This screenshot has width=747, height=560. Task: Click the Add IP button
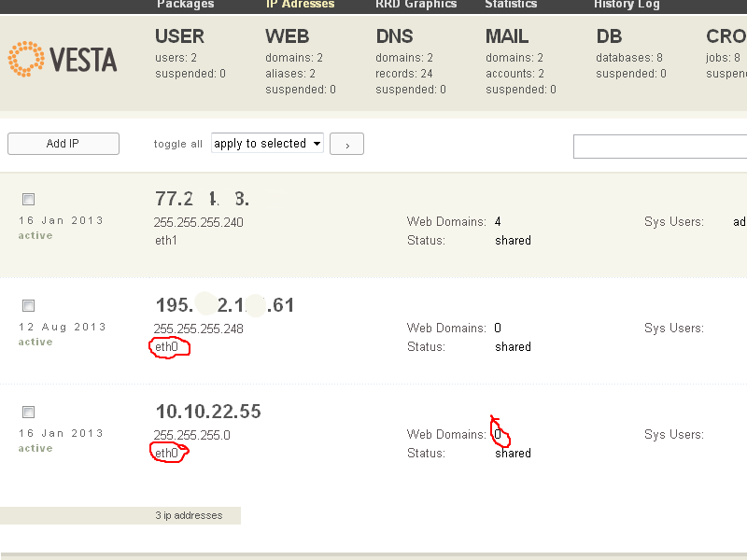click(63, 144)
